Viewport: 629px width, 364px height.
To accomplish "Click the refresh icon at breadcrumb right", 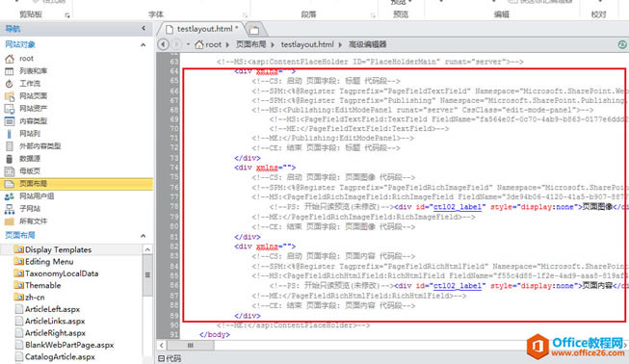I will (622, 45).
